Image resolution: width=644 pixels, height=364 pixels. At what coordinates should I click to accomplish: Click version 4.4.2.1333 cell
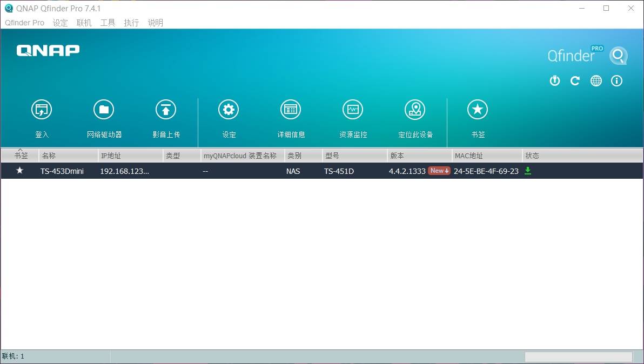click(x=407, y=171)
